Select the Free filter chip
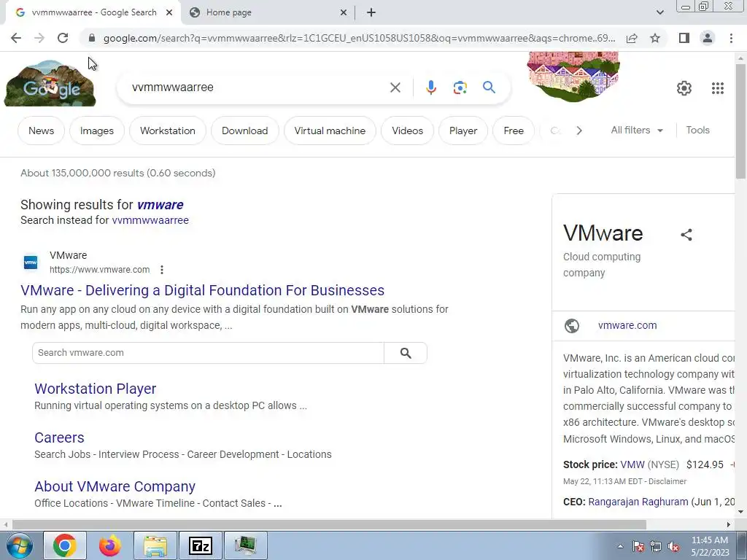 tap(514, 131)
